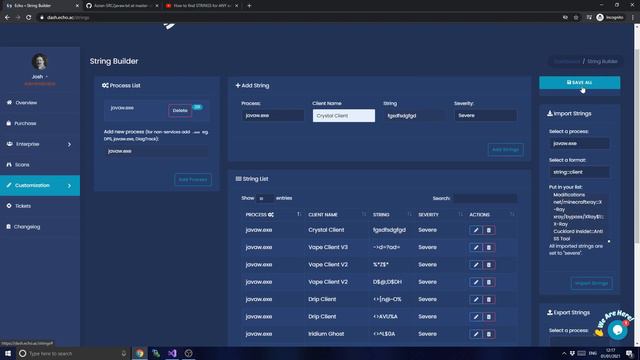Sort table by Client Name column

(x=337, y=215)
